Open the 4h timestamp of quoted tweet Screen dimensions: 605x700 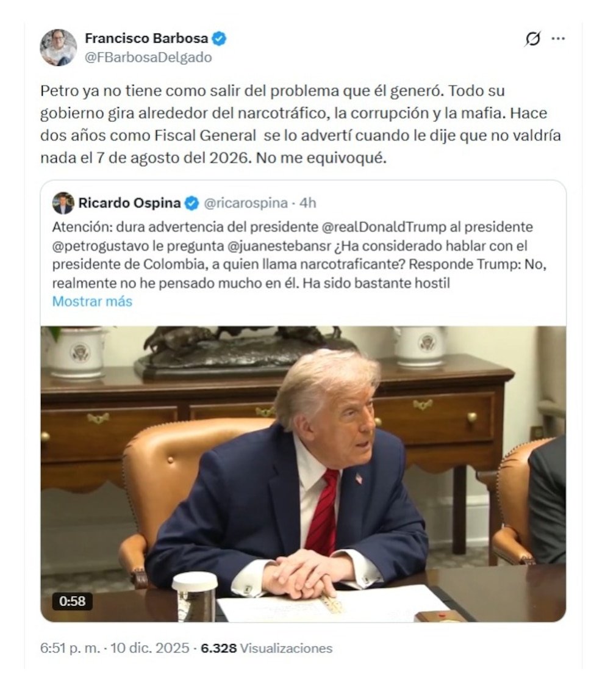[308, 203]
